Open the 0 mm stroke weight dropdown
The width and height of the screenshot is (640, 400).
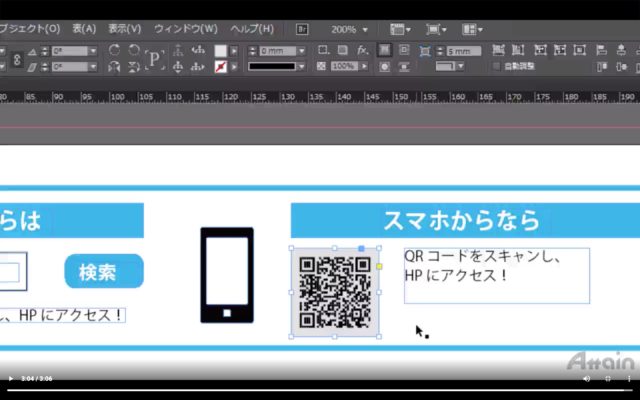pos(302,51)
